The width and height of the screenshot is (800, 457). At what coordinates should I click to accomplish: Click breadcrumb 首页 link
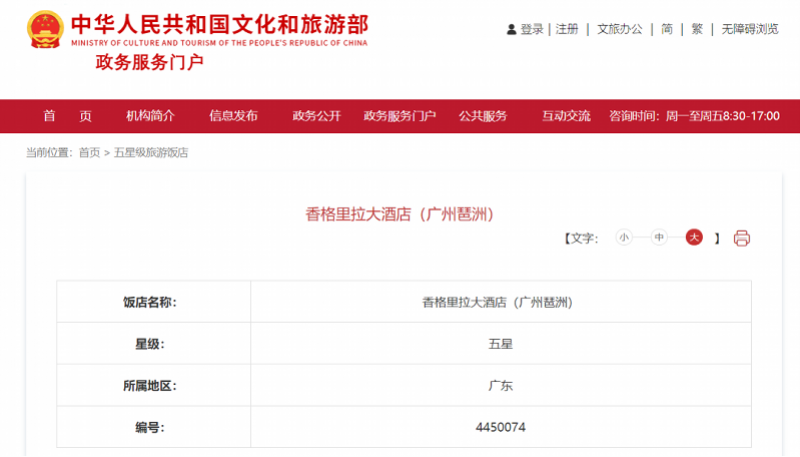[89, 153]
